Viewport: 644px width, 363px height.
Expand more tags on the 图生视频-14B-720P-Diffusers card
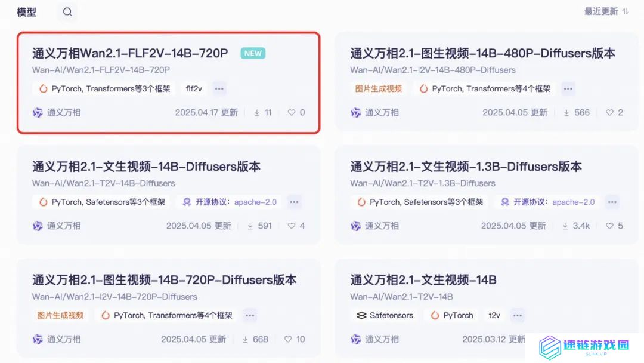[x=250, y=316]
